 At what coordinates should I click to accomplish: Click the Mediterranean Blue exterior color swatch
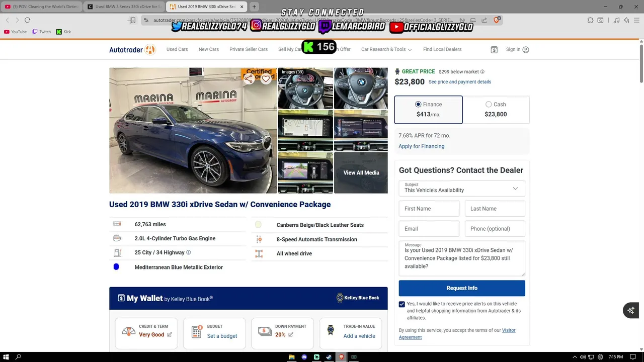pos(116,267)
